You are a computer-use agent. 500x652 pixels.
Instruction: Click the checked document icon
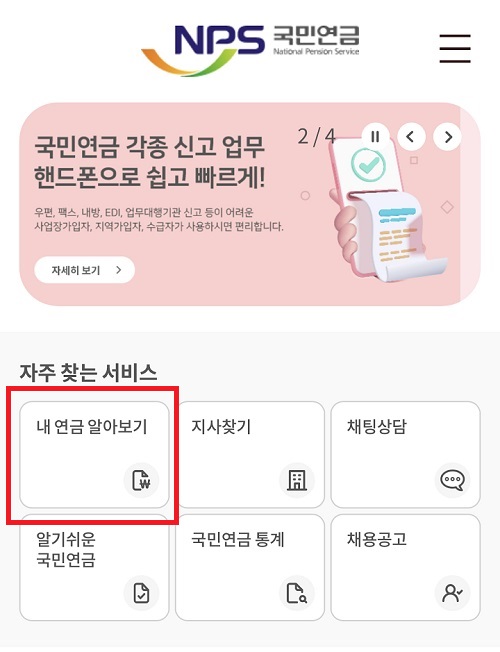[x=141, y=593]
